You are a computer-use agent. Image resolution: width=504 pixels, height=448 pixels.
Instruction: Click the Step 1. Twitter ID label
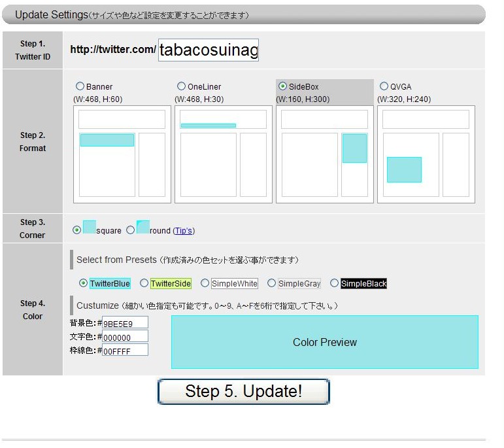click(x=33, y=50)
